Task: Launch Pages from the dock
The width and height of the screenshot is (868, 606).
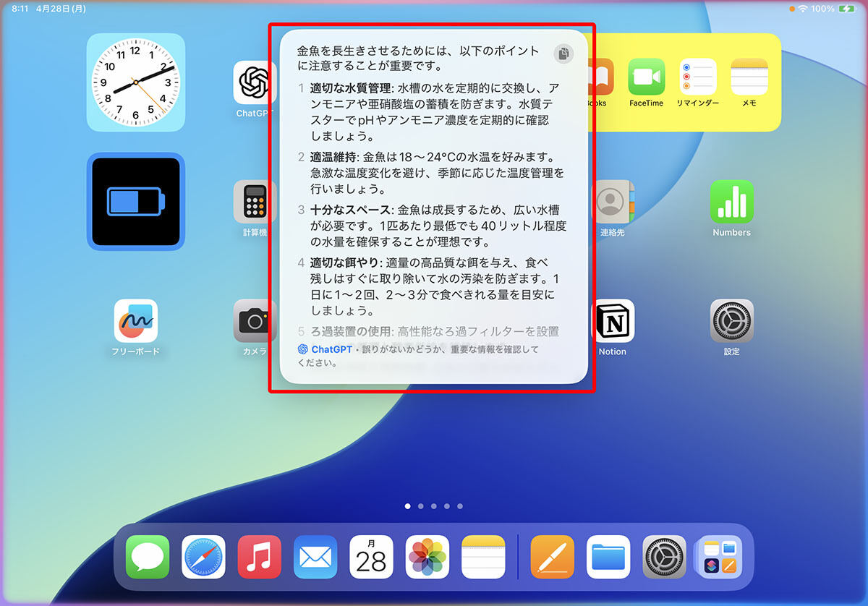Action: click(553, 557)
